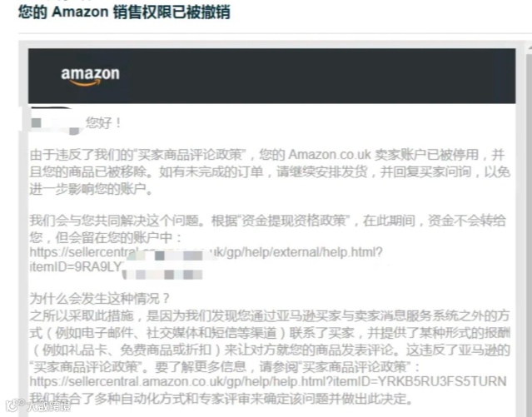
Task: Click the email subject 您的 Amazon 销售权限已被撤销
Action: tap(124, 12)
